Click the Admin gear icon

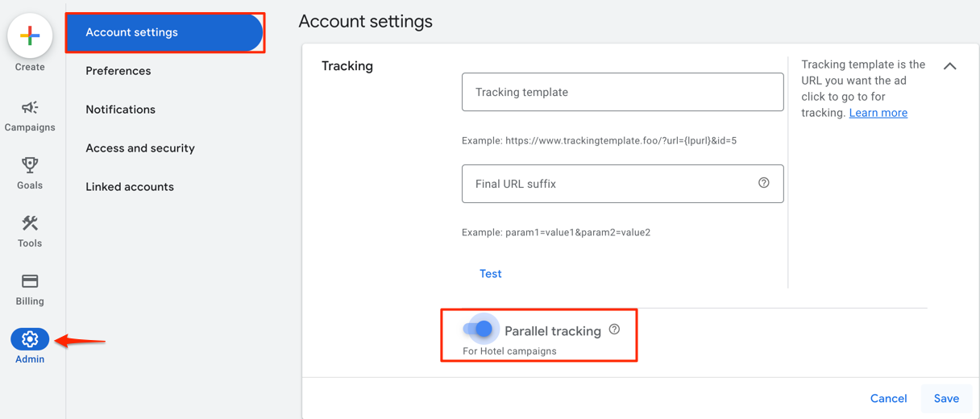click(x=30, y=339)
